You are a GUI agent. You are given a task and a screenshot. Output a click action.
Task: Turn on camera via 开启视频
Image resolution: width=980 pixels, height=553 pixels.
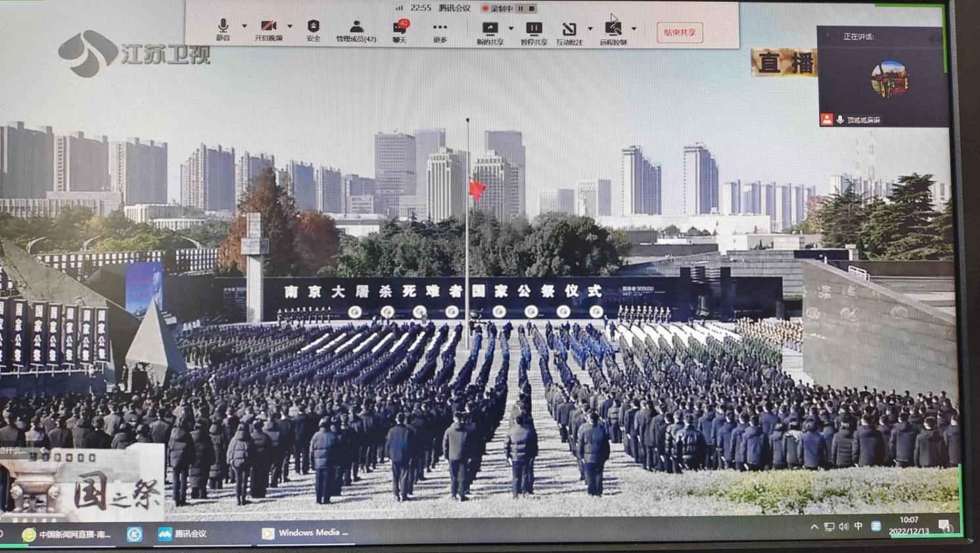click(x=268, y=27)
